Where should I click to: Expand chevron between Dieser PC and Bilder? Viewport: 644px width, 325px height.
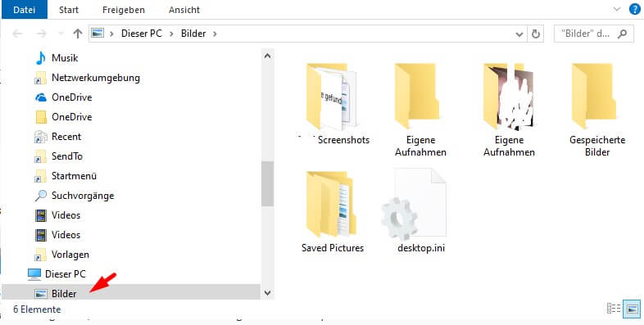point(172,34)
